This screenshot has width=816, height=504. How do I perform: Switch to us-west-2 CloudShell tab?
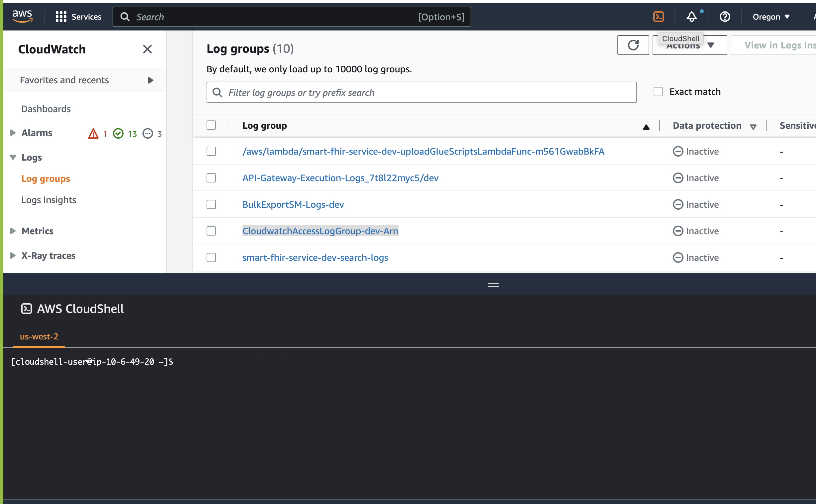click(39, 336)
